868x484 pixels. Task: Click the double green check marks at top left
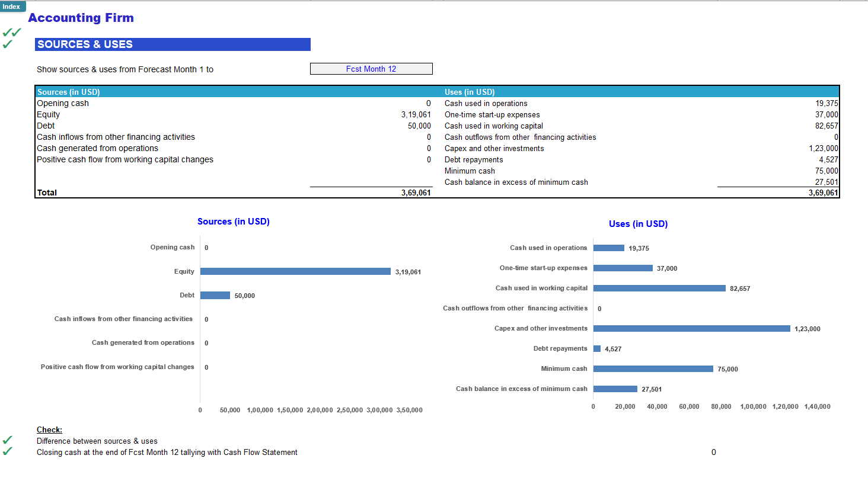click(11, 32)
